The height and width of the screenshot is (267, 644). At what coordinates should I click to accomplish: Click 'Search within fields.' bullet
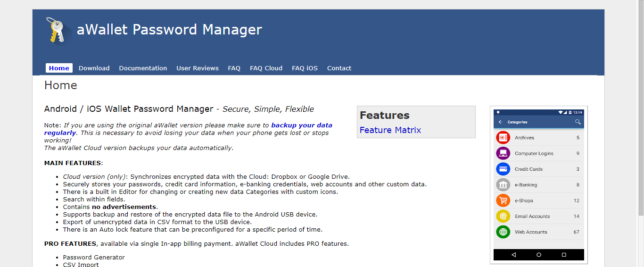94,199
